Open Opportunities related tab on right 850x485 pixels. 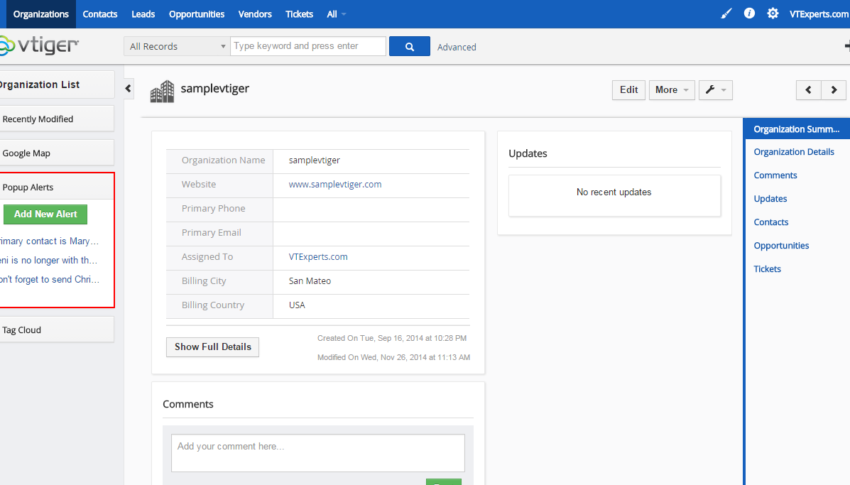pos(781,245)
